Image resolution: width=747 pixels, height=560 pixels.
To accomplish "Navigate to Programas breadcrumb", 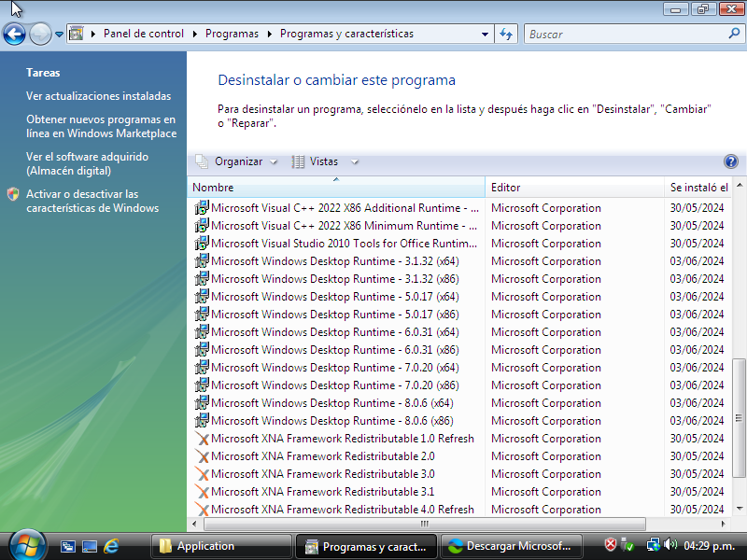I will point(232,34).
